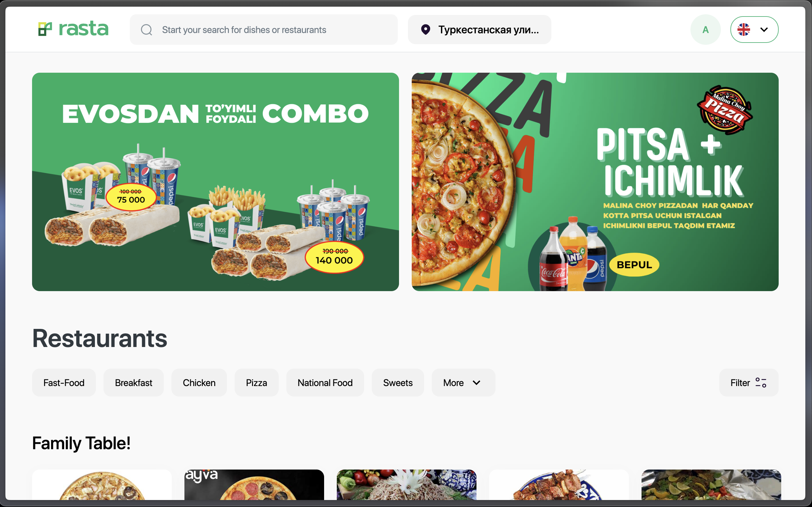Open the user avatar "A"

pos(705,30)
